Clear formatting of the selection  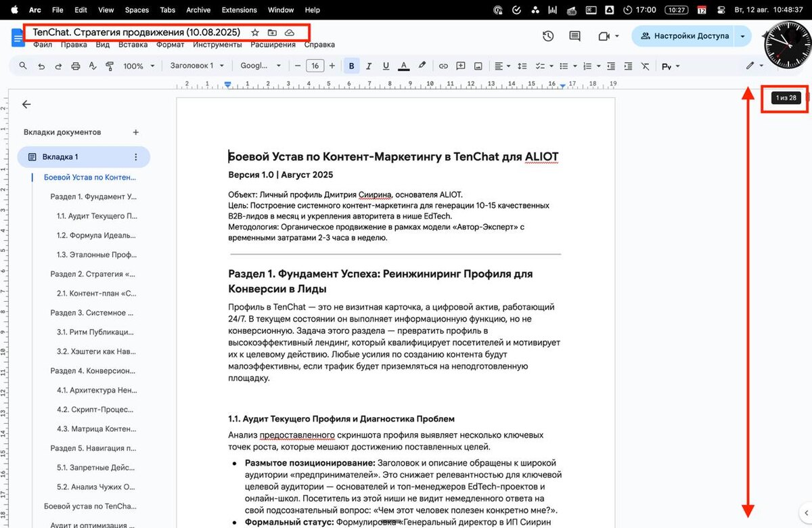click(x=646, y=66)
